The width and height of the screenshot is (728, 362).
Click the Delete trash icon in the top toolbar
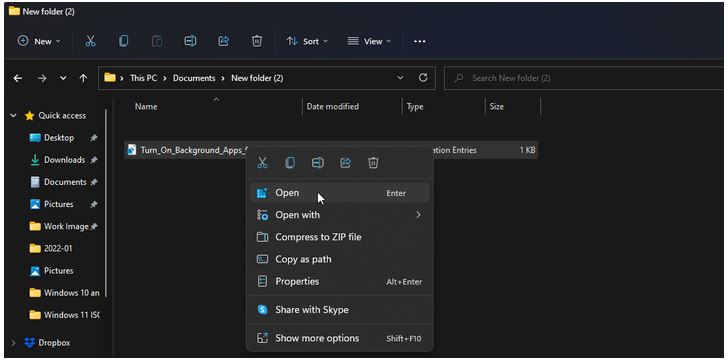click(257, 41)
